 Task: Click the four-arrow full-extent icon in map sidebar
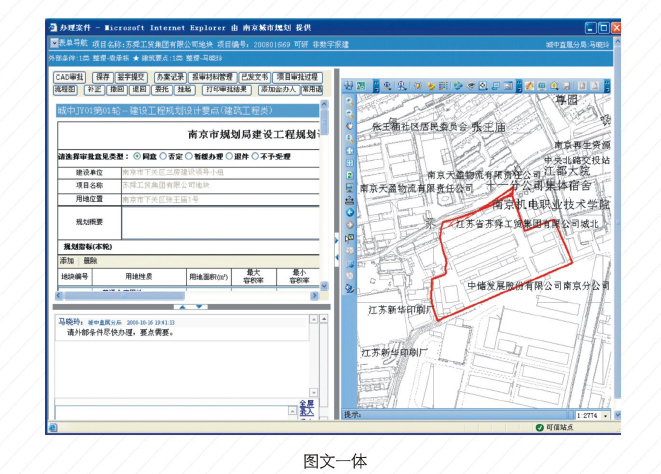[349, 151]
